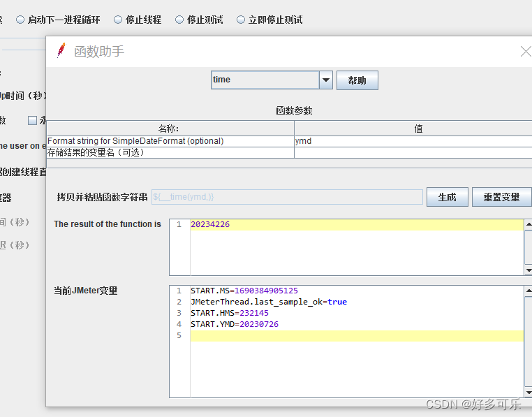Click the START.HMS=232145 line
This screenshot has height=417, width=532.
coord(230,313)
